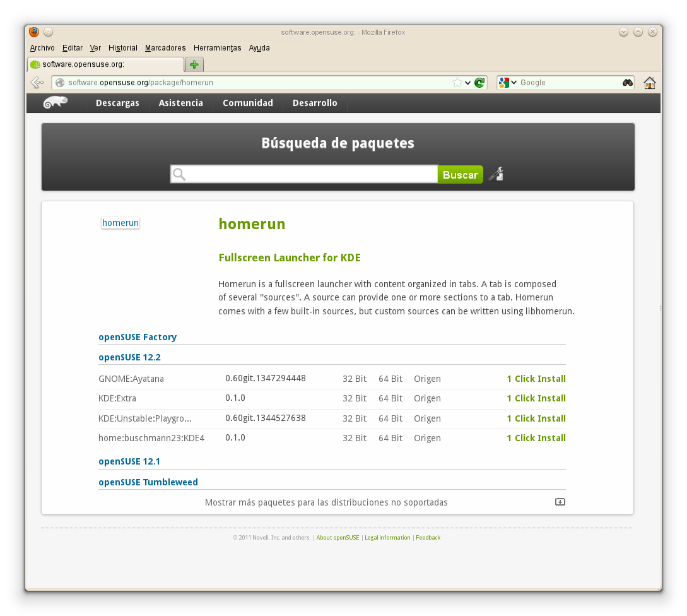
Task: Reload the page with the green arrow
Action: [x=479, y=83]
